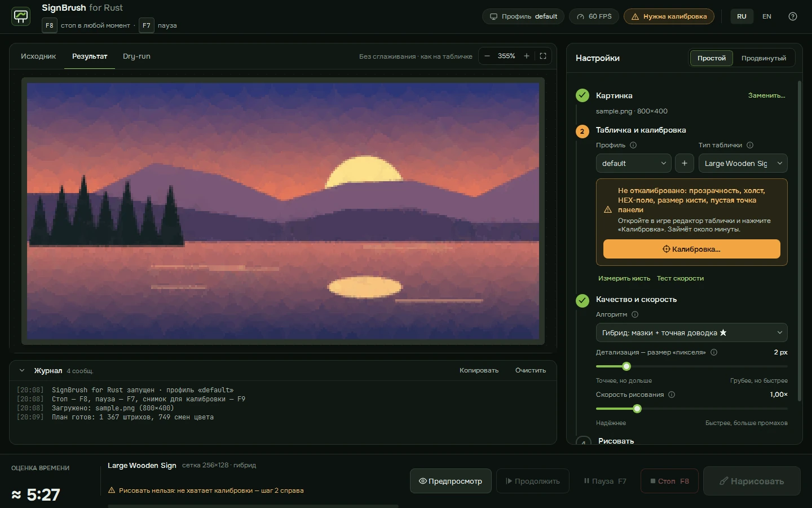This screenshot has width=812, height=508.
Task: Click the Стоп F8 button
Action: [669, 481]
